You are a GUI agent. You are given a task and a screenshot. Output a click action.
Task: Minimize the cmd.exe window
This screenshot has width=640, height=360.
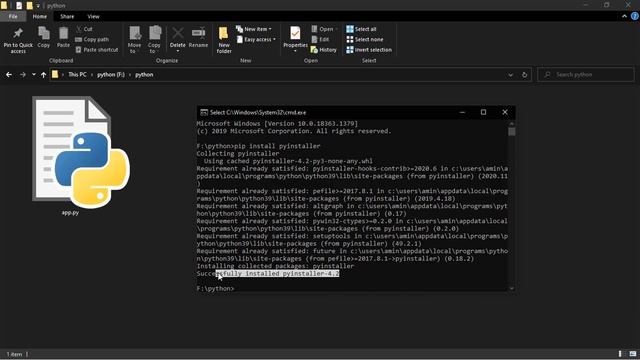tap(462, 112)
